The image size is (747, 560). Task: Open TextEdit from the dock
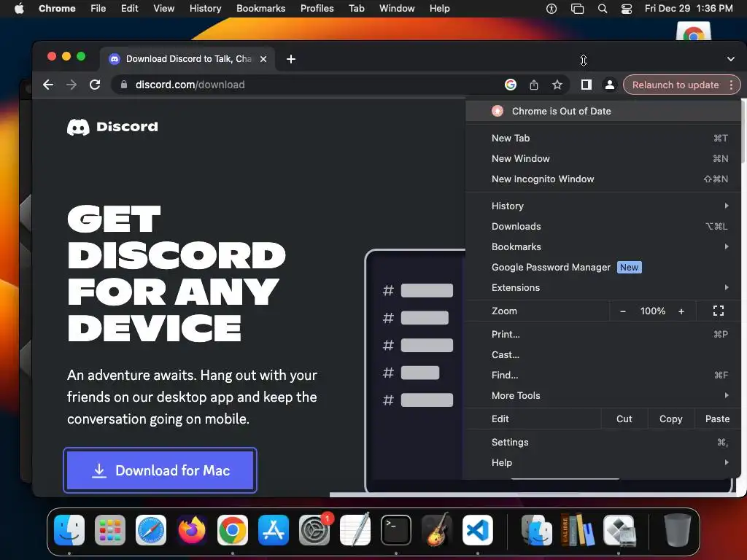355,530
